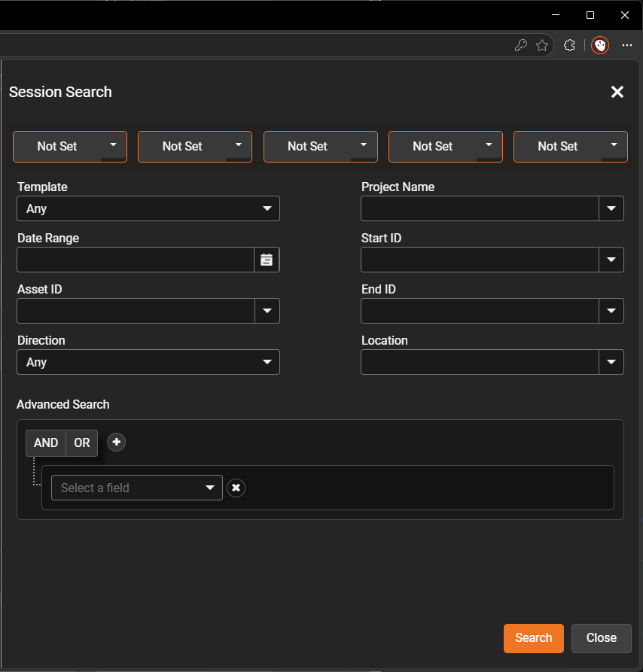This screenshot has height=672, width=643.
Task: Focus the Asset ID text field
Action: pyautogui.click(x=136, y=311)
